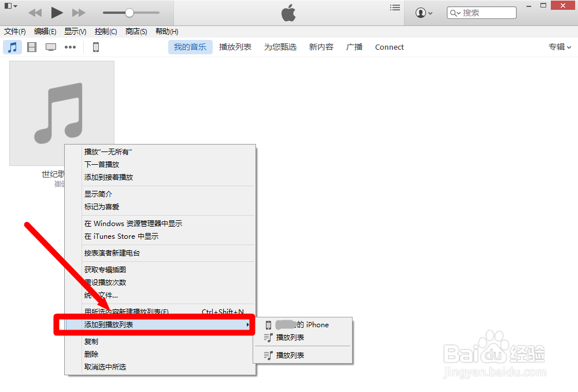Image resolution: width=578 pixels, height=392 pixels.
Task: Switch to the 播放列表 tab
Action: [235, 47]
